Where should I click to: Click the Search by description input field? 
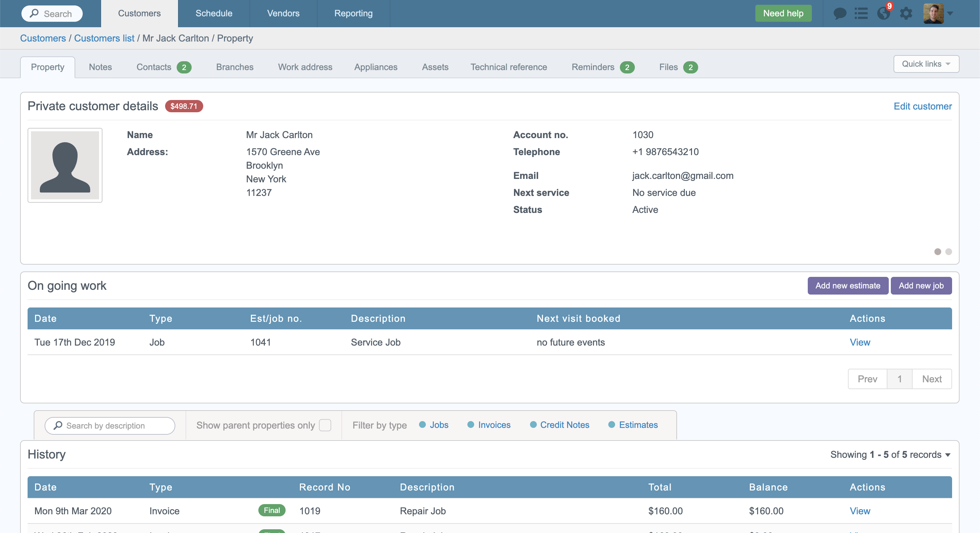point(114,426)
